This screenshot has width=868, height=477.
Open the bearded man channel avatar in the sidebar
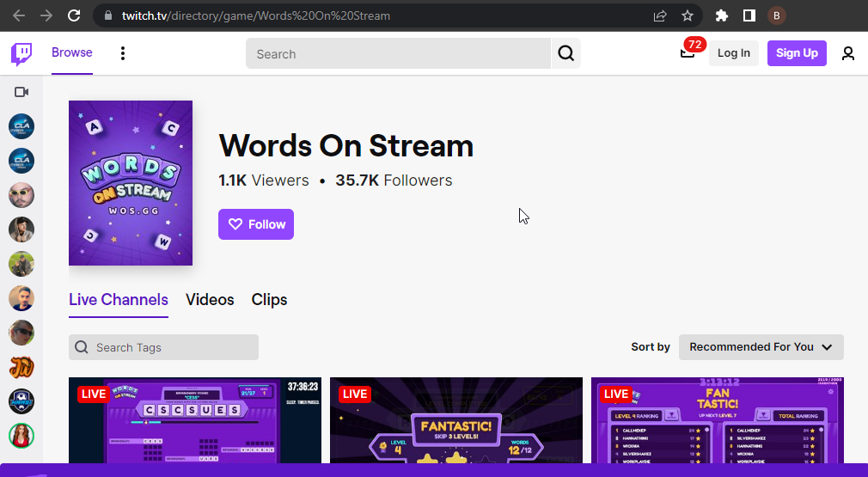point(21,229)
